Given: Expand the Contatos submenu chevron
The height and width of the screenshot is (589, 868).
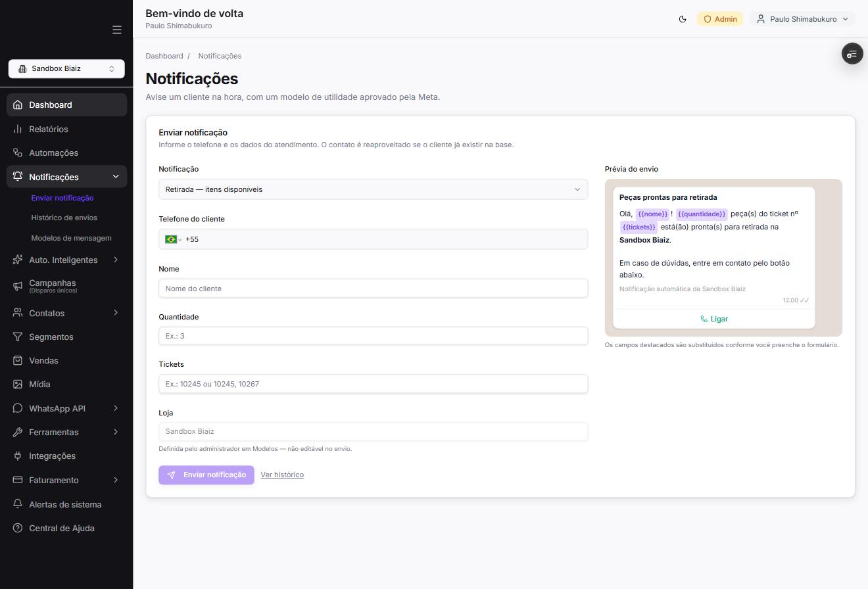Looking at the screenshot, I should coord(116,313).
